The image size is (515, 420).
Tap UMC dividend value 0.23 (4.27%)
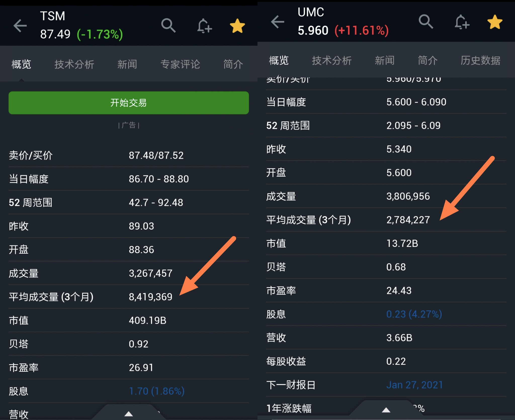tap(414, 314)
